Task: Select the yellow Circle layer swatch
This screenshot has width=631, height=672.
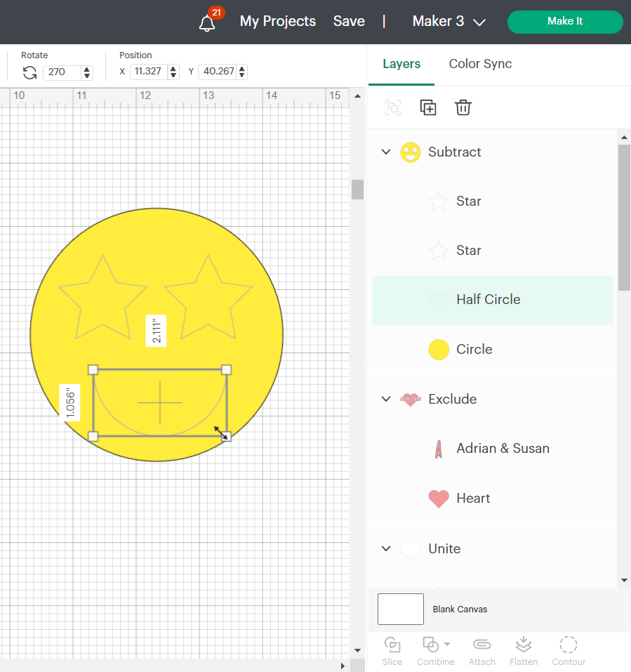Action: tap(439, 349)
